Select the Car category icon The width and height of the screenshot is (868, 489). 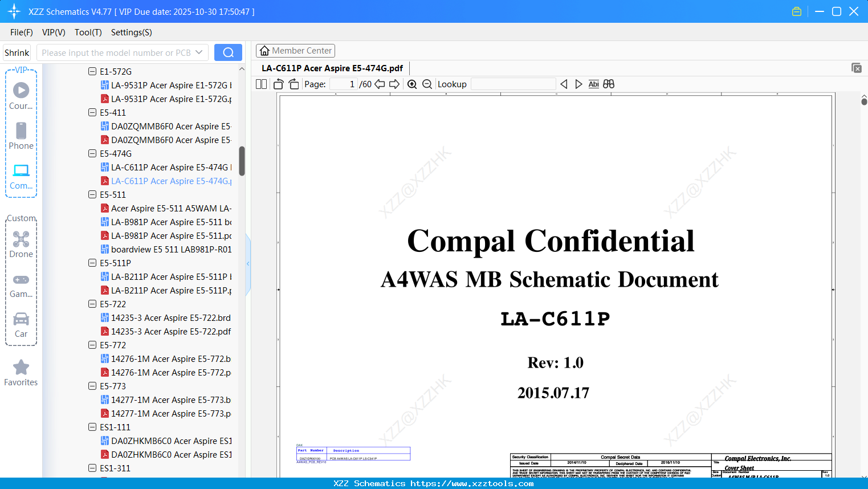(21, 325)
